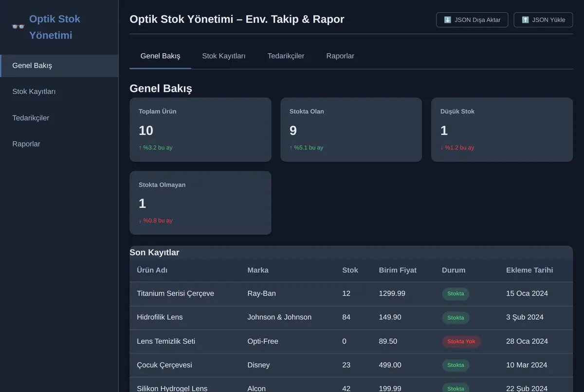
Task: Open Genel Bakış in the sidebar
Action: (59, 66)
